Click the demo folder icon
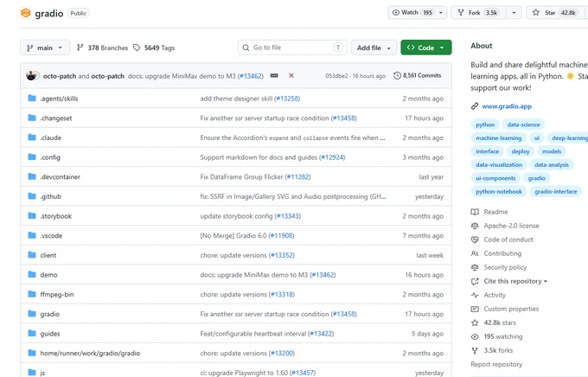The width and height of the screenshot is (588, 377). (32, 274)
